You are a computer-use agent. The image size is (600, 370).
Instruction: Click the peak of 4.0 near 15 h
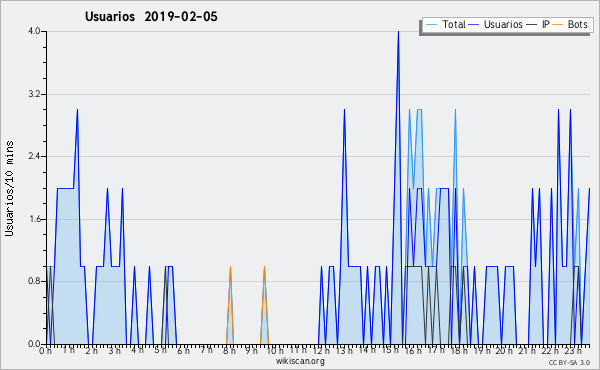398,32
